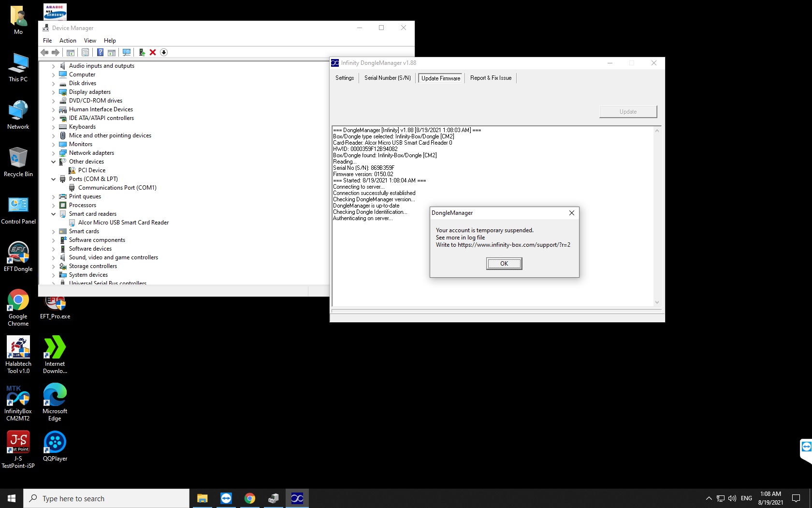The width and height of the screenshot is (812, 508).
Task: Select the Update Firmware tab
Action: click(441, 78)
